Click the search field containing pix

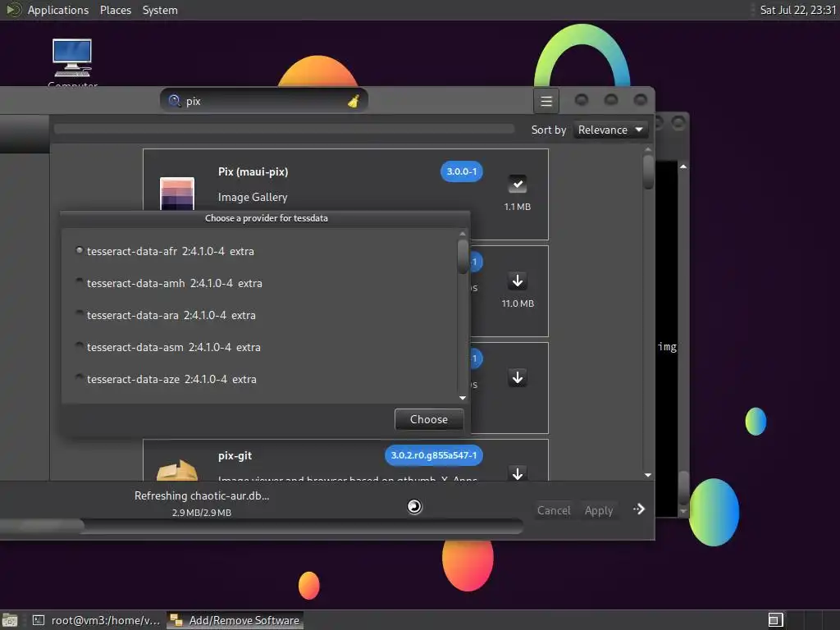264,101
